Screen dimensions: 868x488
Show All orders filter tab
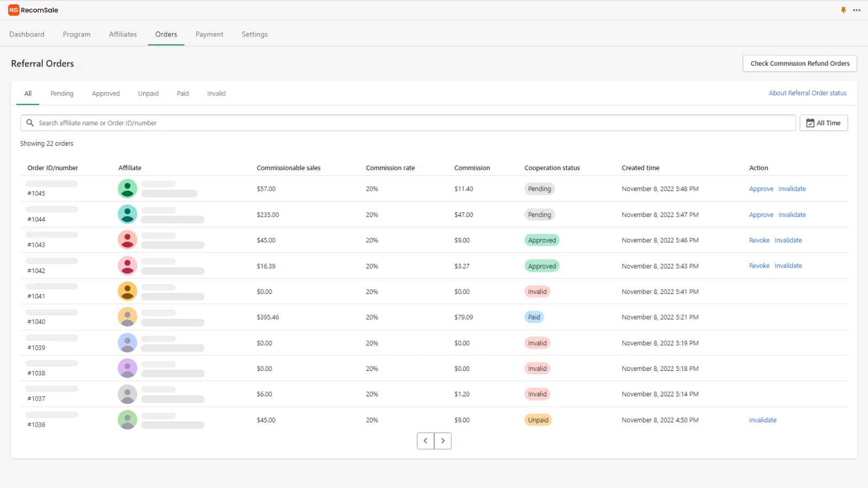pyautogui.click(x=28, y=93)
